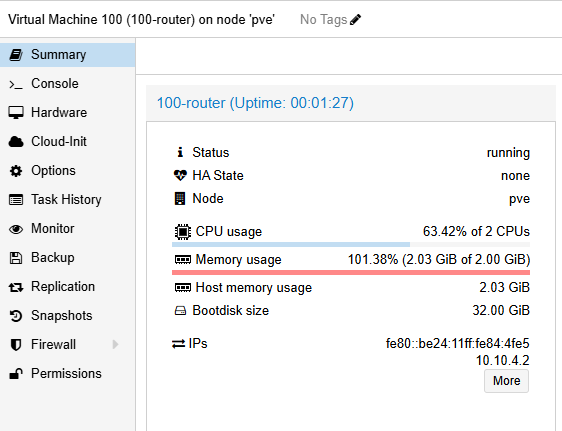Click the Summary book icon

click(16, 55)
